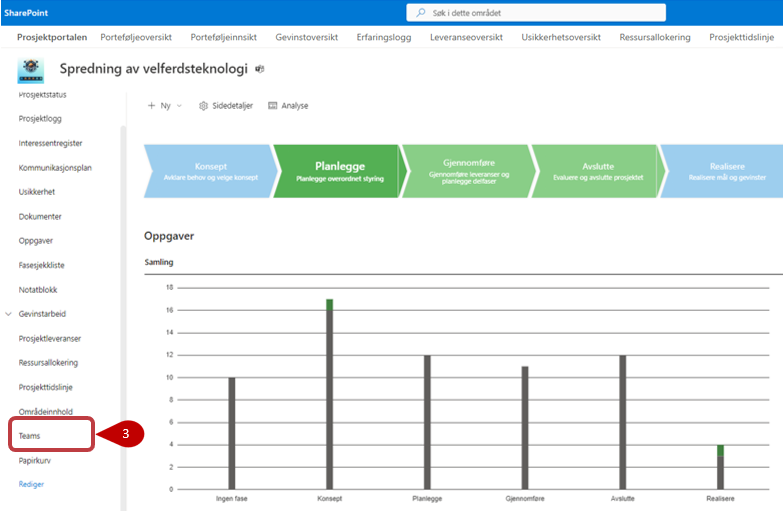Expand the Ny dropdown chevron

coord(179,105)
